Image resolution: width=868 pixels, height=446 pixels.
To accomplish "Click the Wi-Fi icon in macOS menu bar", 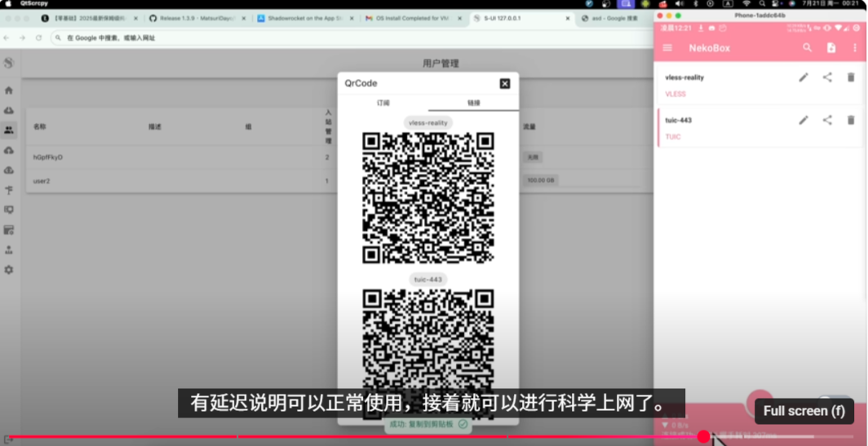I will (746, 3).
